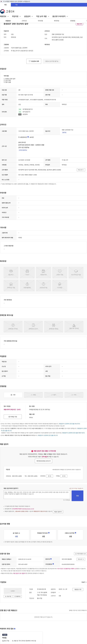Image resolution: width=87 pixels, height=644 pixels.
Task: Jump to the 근무조건 section tab
Action: tap(24, 21)
